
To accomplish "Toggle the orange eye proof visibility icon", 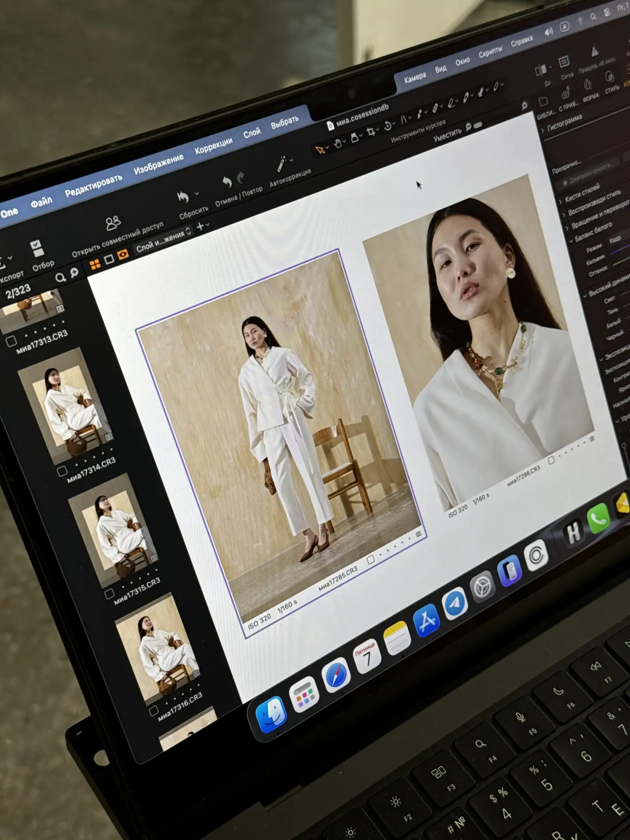I will tap(123, 254).
